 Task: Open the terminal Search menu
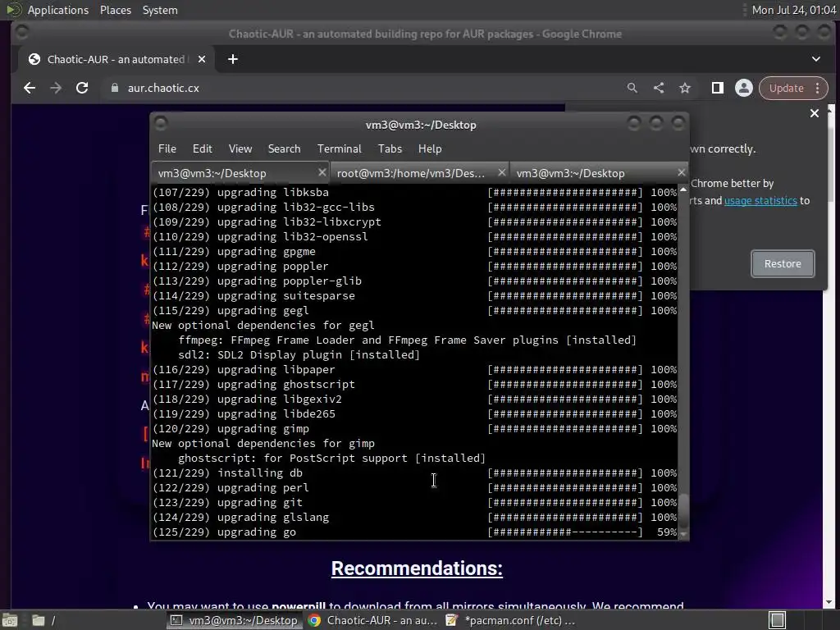tap(284, 148)
